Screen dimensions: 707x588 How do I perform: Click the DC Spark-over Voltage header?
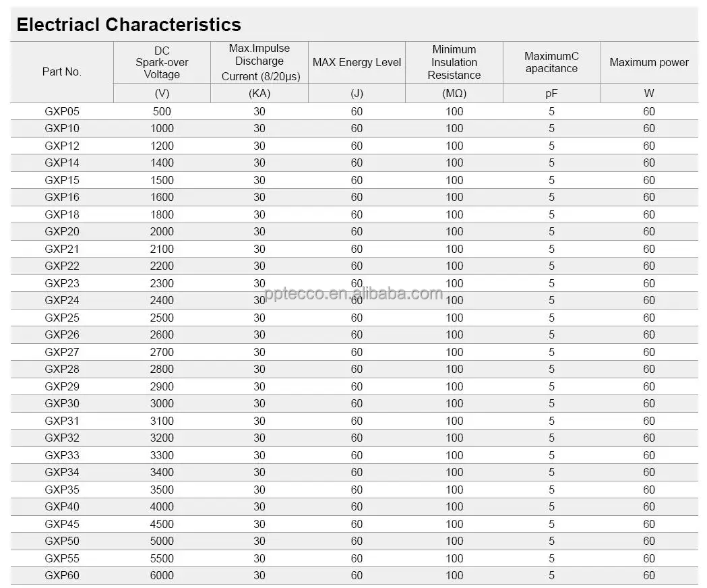click(x=162, y=62)
